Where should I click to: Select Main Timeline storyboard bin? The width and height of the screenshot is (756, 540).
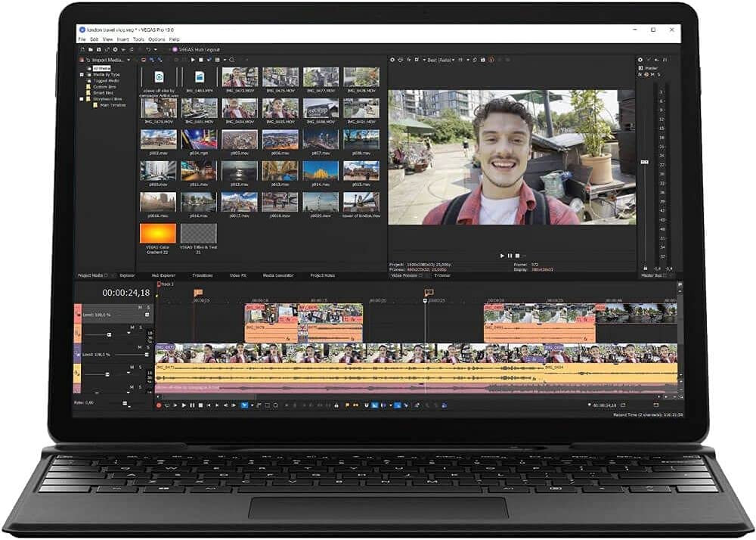tap(113, 104)
